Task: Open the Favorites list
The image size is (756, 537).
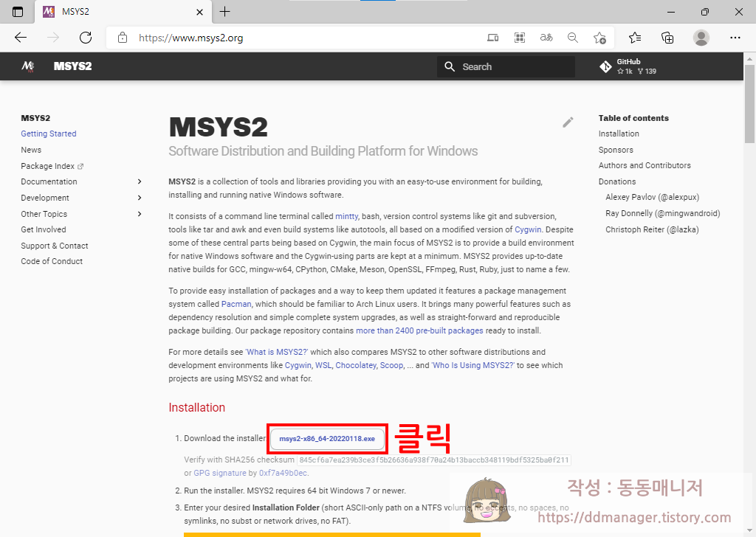Action: (635, 38)
